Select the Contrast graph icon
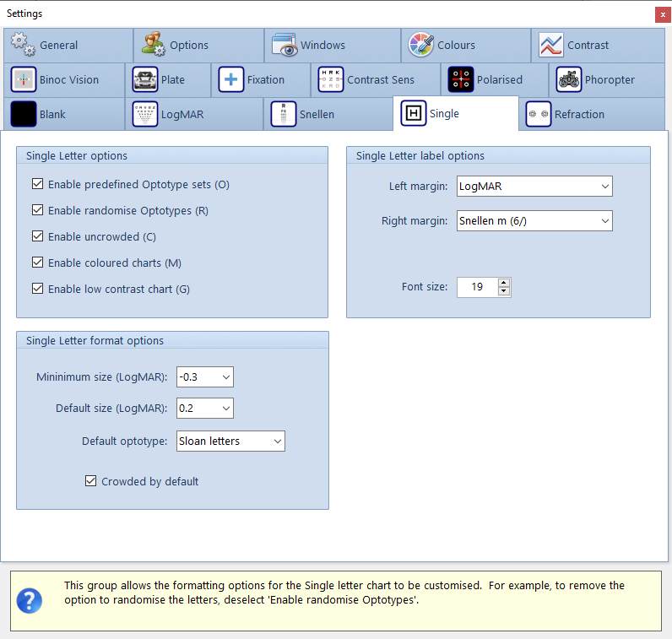The image size is (672, 639). (551, 45)
